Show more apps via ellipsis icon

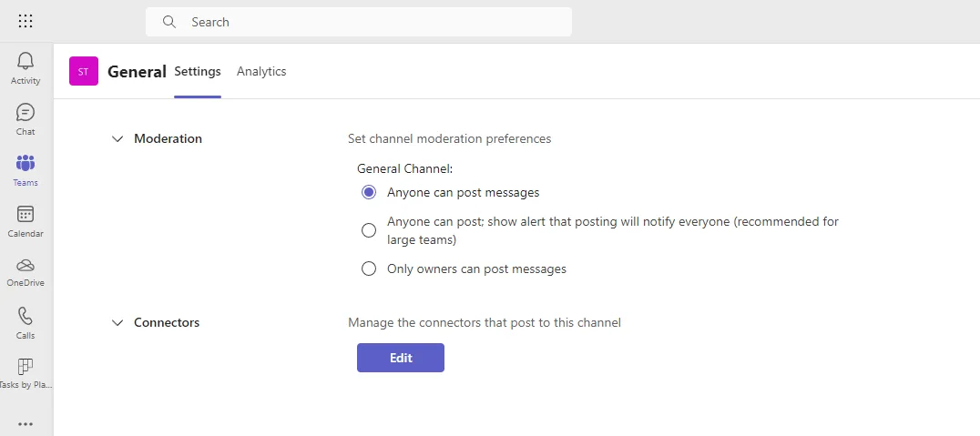coord(26,423)
